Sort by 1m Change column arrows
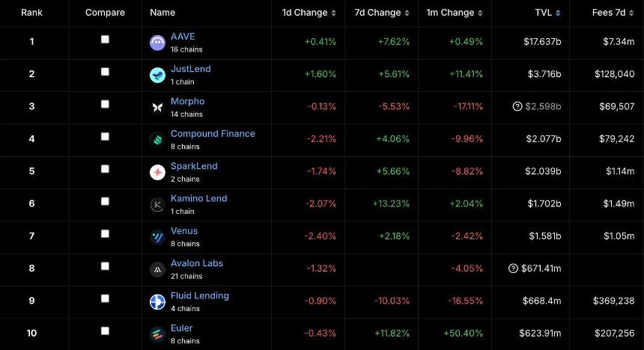This screenshot has width=644, height=350. (x=481, y=13)
